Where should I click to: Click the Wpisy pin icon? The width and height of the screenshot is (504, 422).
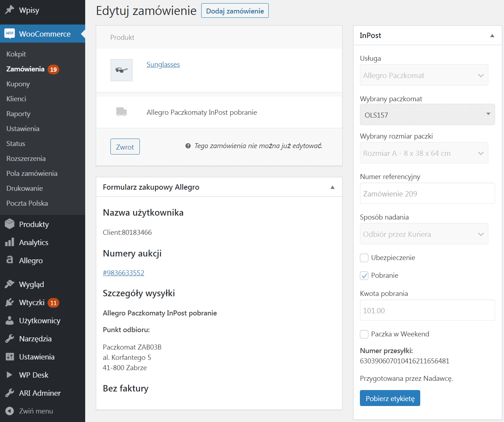[x=10, y=10]
